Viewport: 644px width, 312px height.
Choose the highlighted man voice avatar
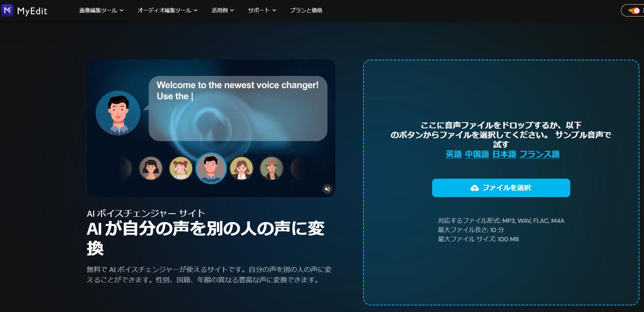211,168
